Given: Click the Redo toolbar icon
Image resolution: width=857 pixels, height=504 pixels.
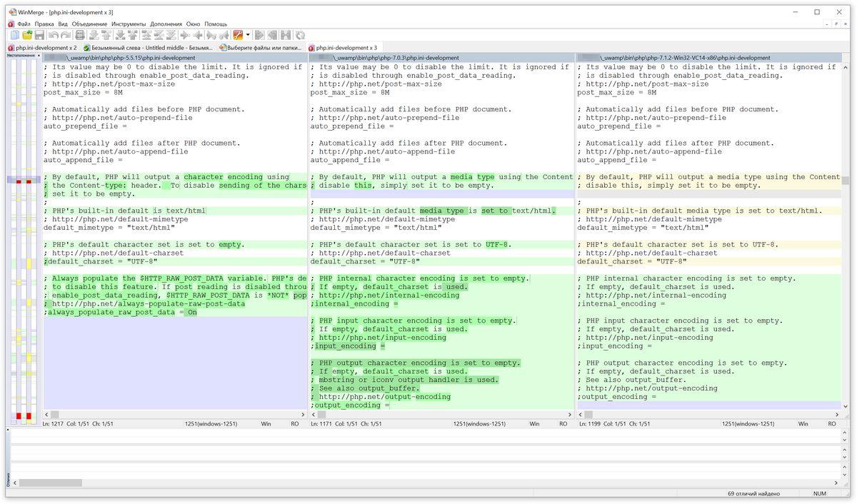Looking at the screenshot, I should click(66, 35).
